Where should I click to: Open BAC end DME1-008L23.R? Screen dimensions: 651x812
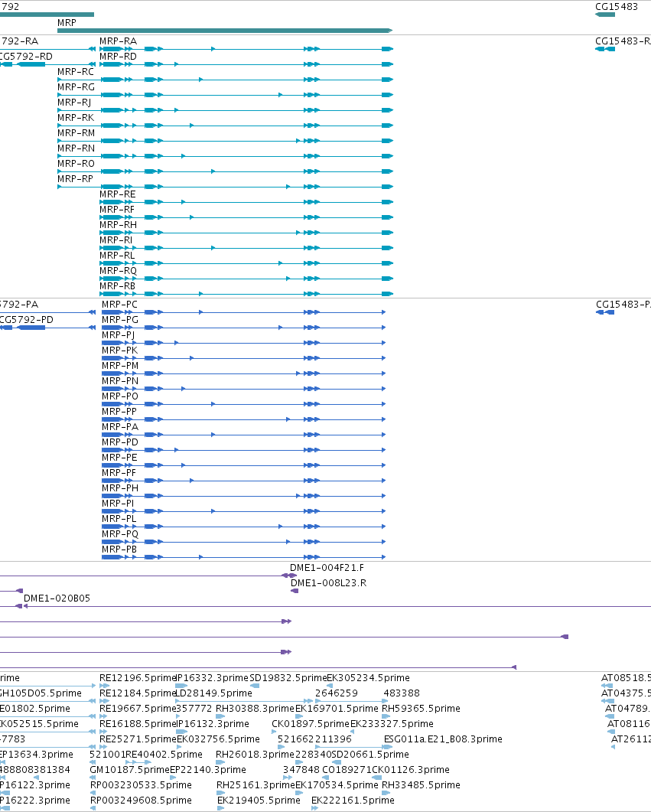(x=329, y=583)
